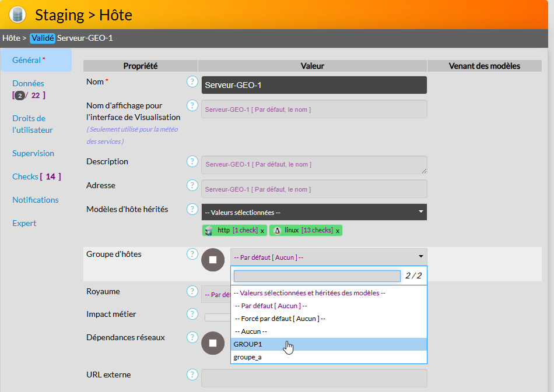Viewport: 554px width, 392px height.
Task: Choose groupe_a in the host group list
Action: pos(248,357)
